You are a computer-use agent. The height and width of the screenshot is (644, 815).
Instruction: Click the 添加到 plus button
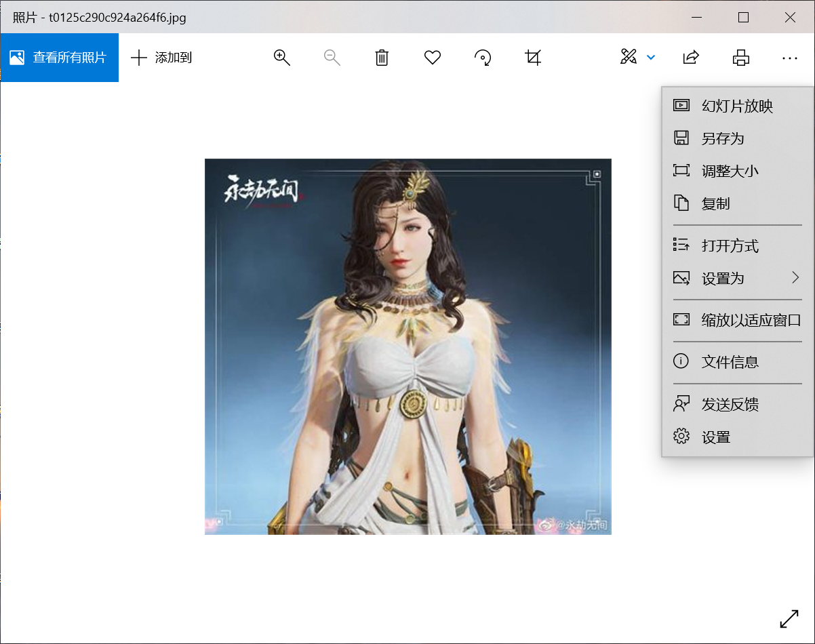pyautogui.click(x=161, y=58)
